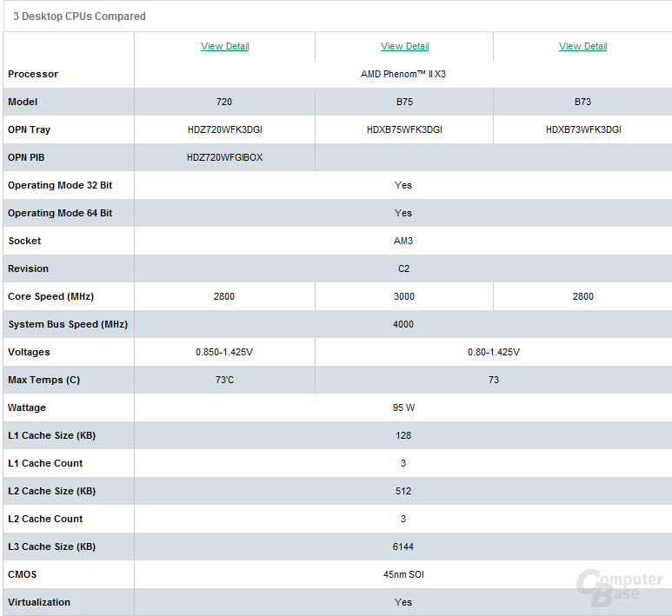Open View Detail link for model 720
This screenshot has width=672, height=616.
tap(224, 46)
